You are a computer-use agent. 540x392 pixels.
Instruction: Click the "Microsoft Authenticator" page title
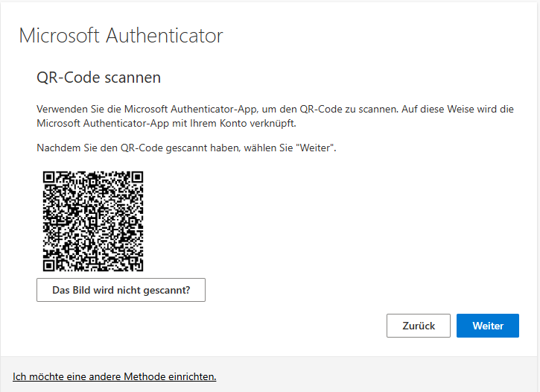click(121, 36)
